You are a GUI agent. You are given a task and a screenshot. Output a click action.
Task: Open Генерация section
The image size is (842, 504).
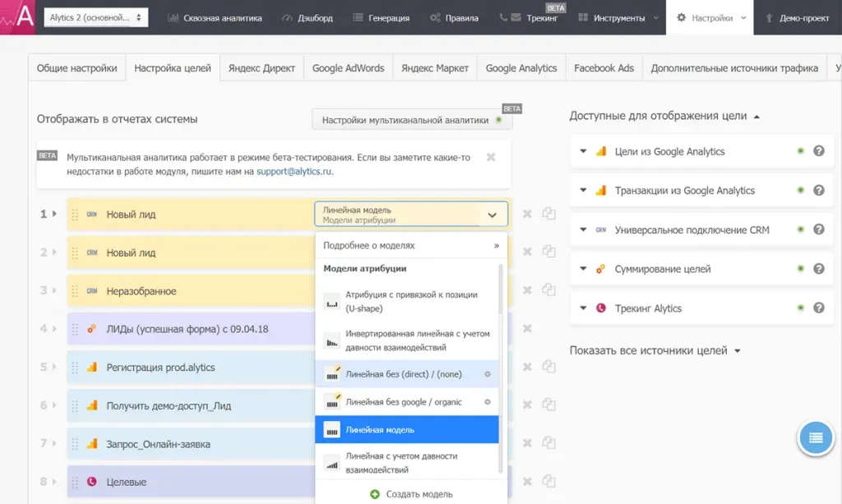coord(382,18)
